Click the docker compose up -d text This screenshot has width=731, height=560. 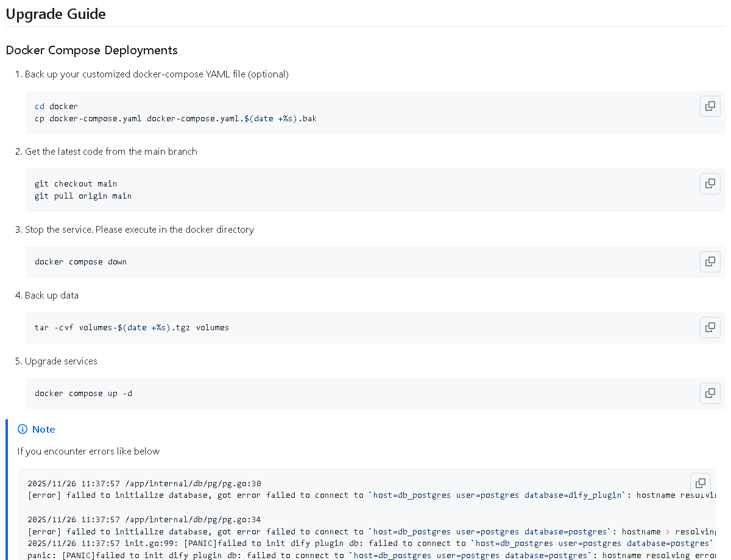coord(83,394)
